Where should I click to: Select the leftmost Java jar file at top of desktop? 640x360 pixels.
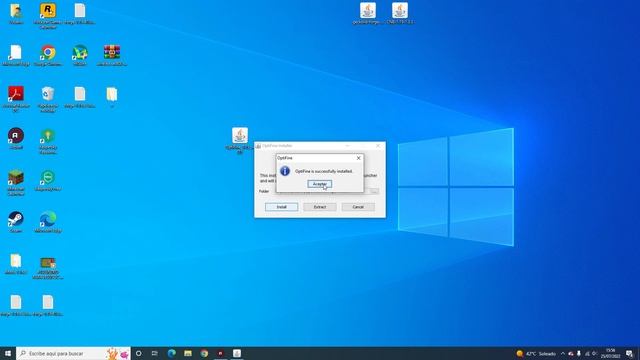368,13
